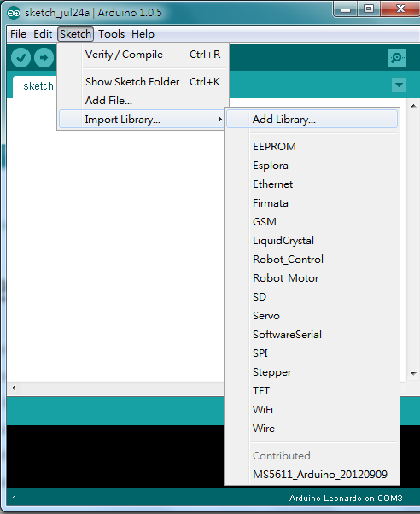Screen dimensions: 420x514
Task: Open the File menu
Action: 19,34
